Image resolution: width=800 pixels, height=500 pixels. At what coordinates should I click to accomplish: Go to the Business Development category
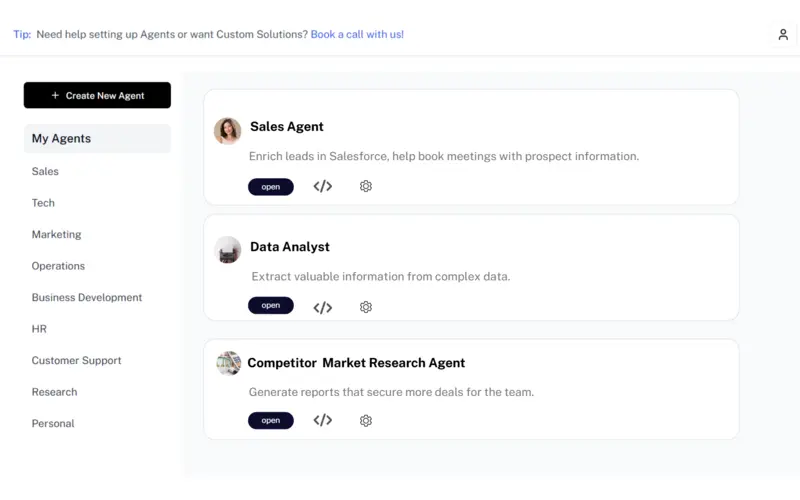[87, 297]
